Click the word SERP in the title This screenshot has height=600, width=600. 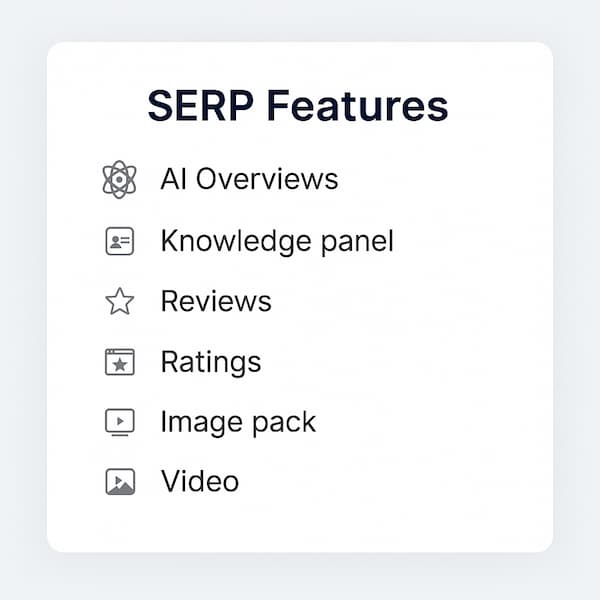click(196, 106)
